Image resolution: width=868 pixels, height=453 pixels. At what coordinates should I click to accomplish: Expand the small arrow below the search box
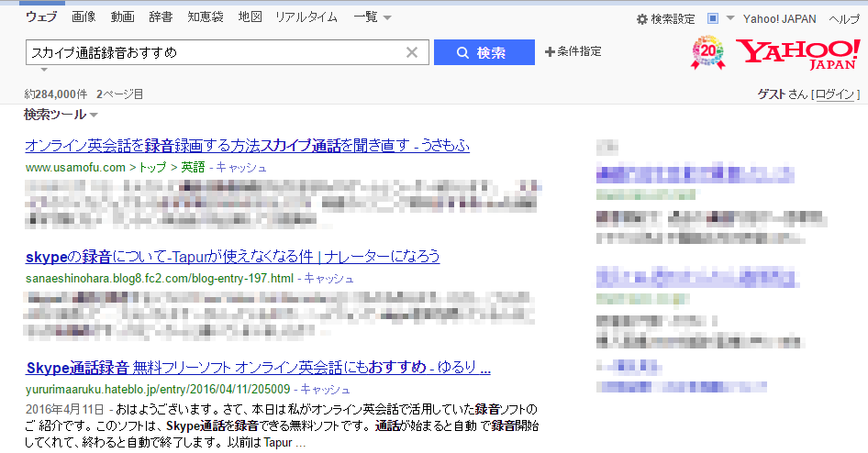(44, 70)
